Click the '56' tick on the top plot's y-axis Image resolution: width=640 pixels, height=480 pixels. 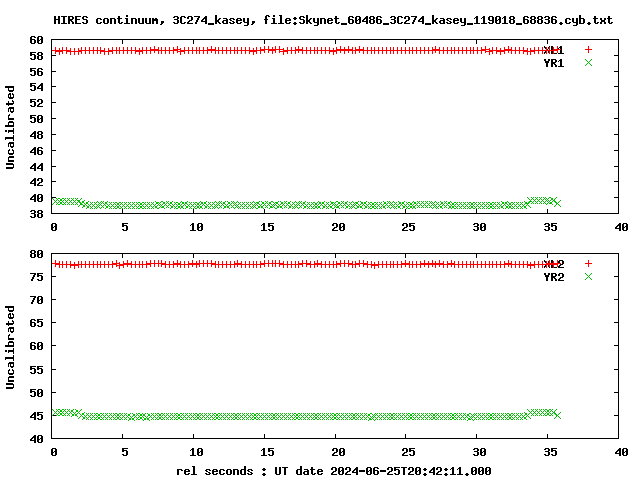tap(36, 72)
